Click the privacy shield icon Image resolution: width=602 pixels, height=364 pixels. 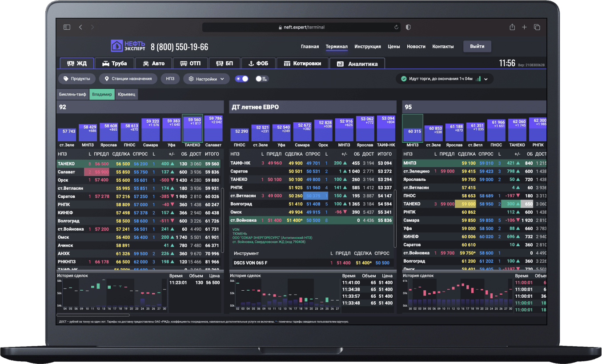click(x=408, y=27)
